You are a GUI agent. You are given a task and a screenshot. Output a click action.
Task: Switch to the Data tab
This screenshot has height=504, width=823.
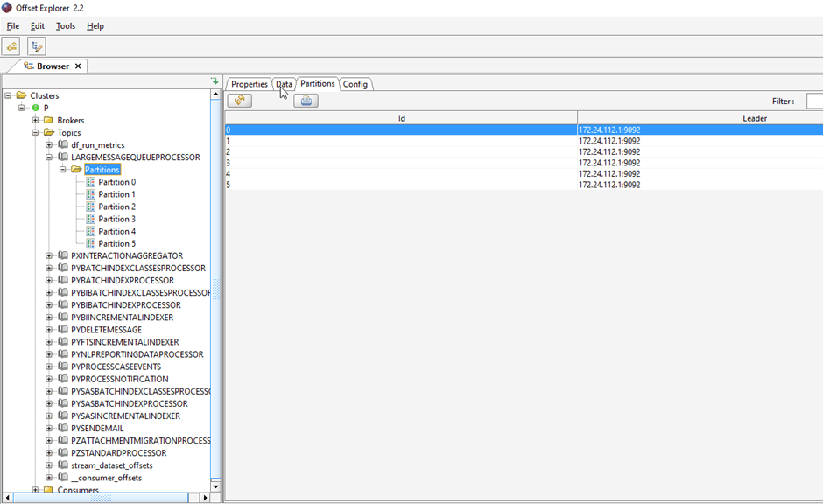coord(284,84)
